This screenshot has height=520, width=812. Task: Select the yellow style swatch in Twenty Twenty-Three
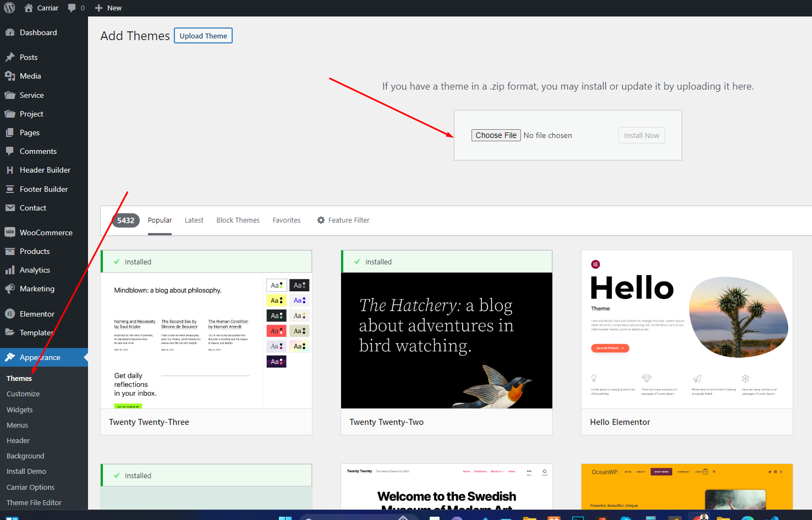(276, 301)
